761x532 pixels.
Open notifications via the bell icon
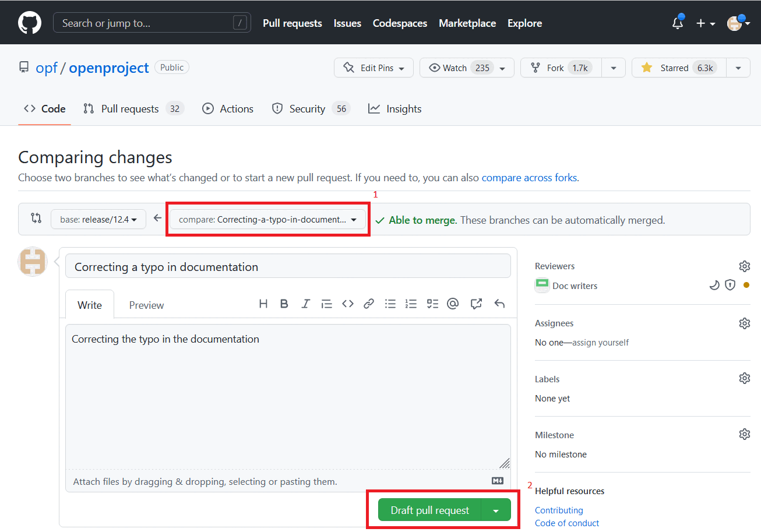click(677, 23)
